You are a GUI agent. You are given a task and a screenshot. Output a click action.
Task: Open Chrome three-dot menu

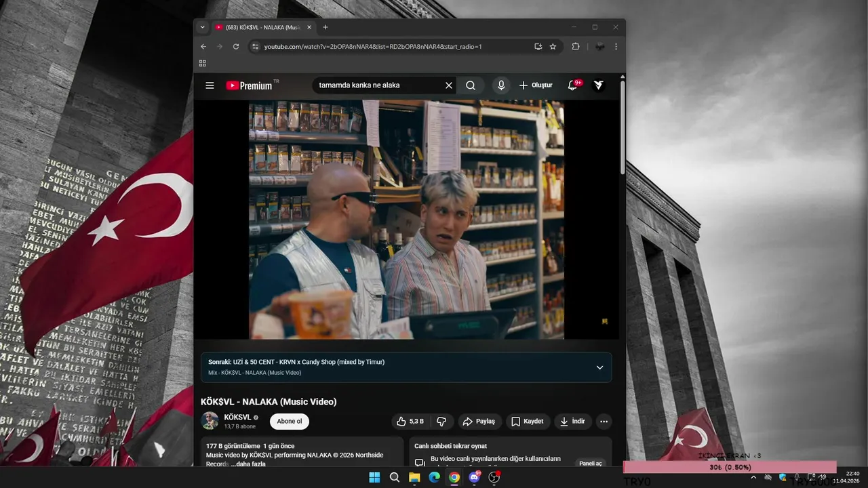coord(616,47)
